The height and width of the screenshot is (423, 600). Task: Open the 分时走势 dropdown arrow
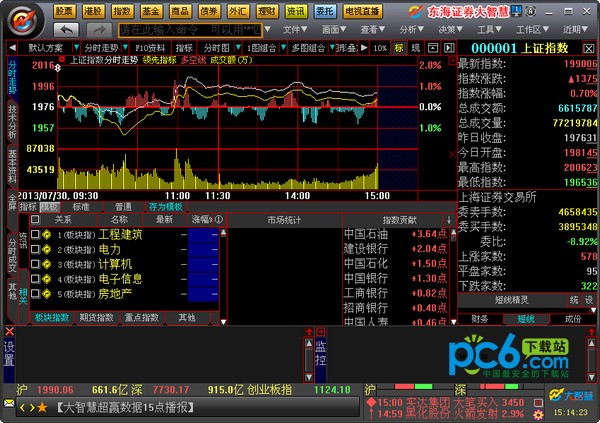point(125,48)
